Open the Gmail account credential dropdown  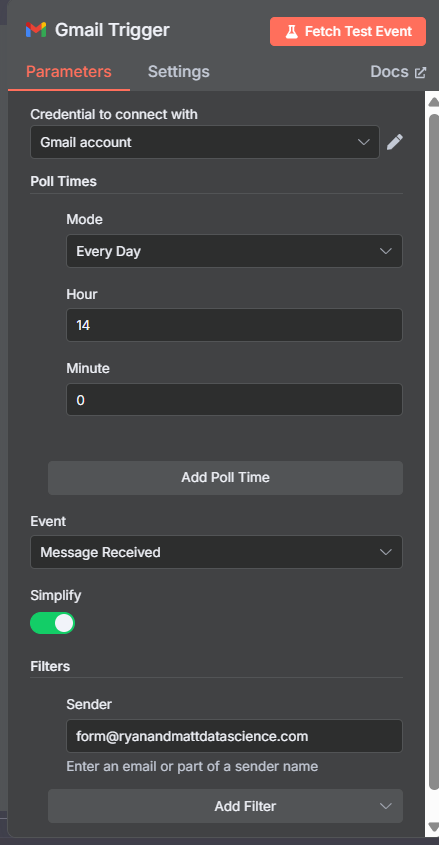[205, 142]
